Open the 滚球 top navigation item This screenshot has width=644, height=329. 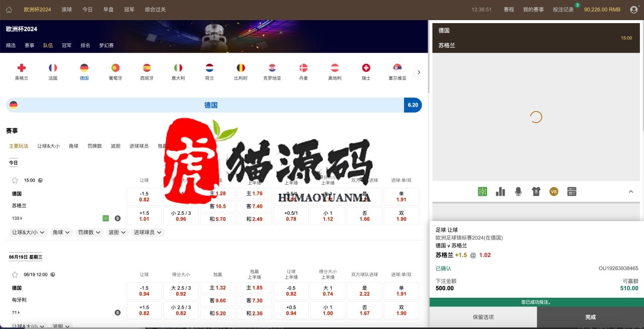coord(66,10)
